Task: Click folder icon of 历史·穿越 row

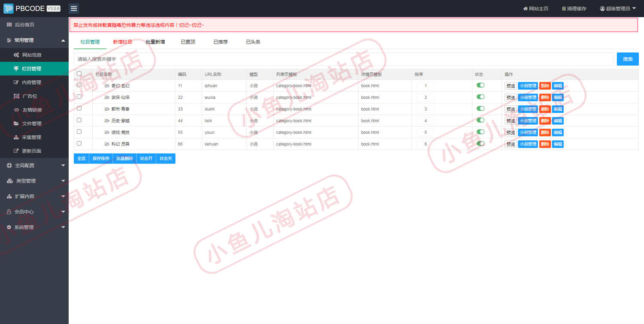Action: pos(107,121)
